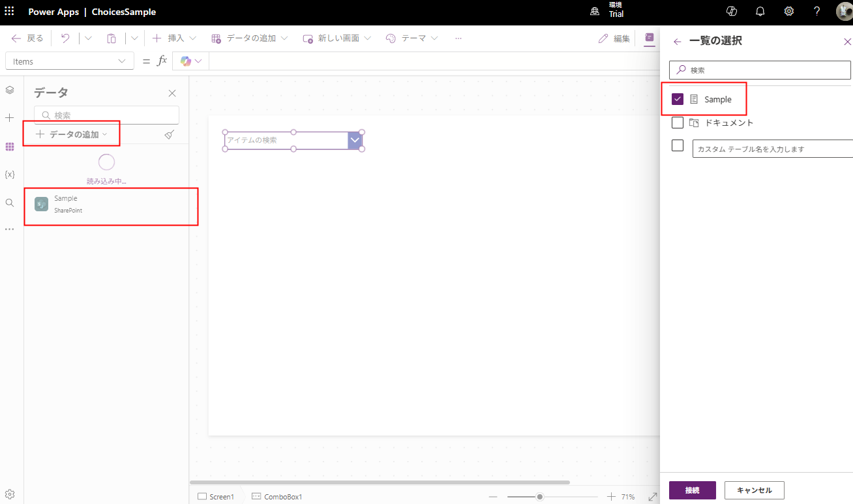The width and height of the screenshot is (853, 504).
Task: Adjust the zoom slider at the bottom
Action: 539,496
